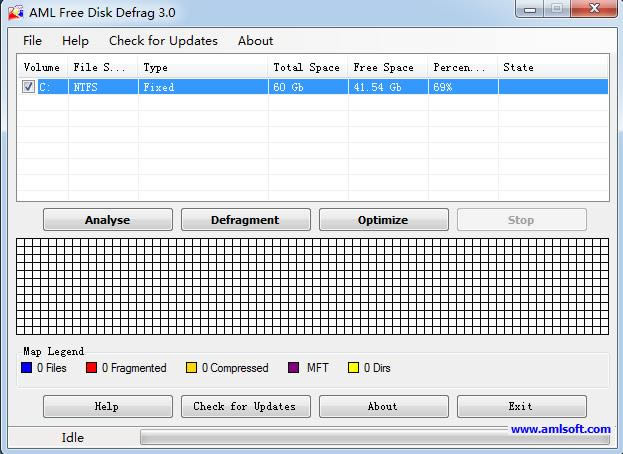Viewport: 623px width, 454px height.
Task: Click the yellow Dirs legend swatch
Action: (353, 367)
